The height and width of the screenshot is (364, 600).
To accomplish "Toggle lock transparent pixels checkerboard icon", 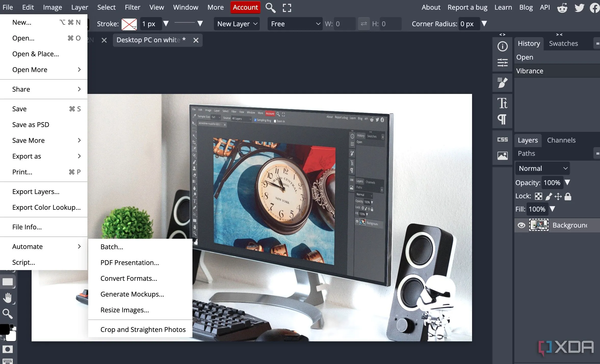I will tap(538, 196).
